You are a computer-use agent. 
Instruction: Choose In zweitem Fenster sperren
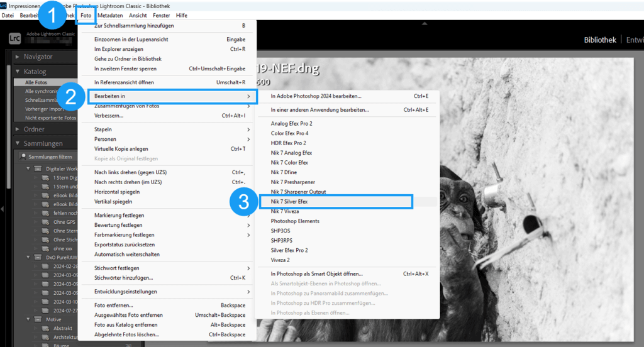[167, 69]
